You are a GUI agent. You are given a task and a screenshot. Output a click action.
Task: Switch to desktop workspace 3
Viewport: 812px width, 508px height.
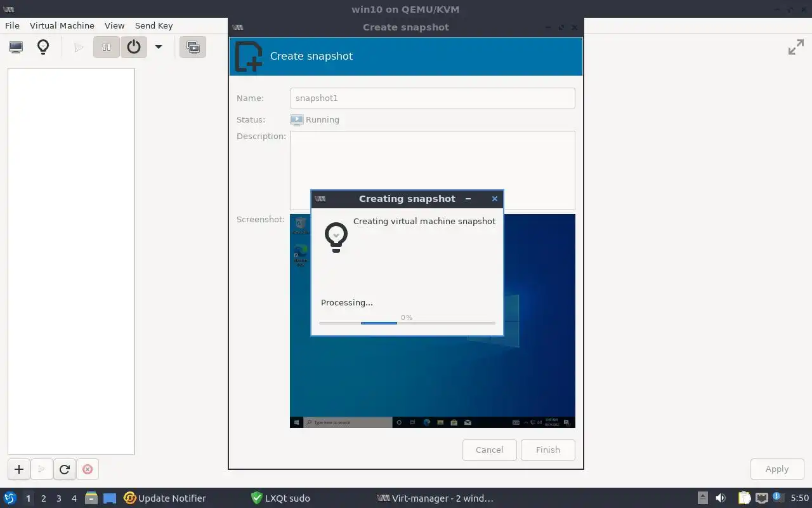[59, 498]
